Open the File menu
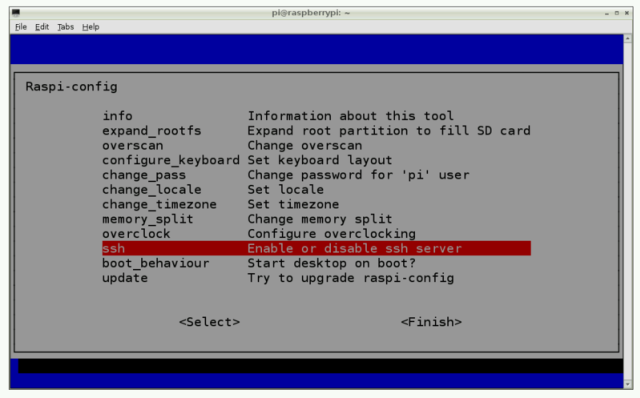 (x=21, y=27)
